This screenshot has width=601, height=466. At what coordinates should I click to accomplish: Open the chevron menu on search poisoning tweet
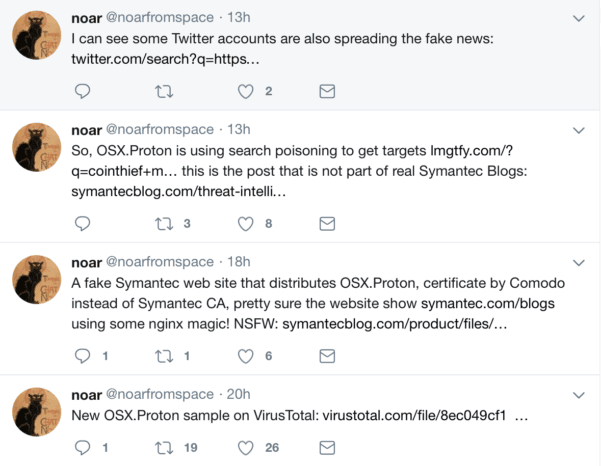pos(578,130)
